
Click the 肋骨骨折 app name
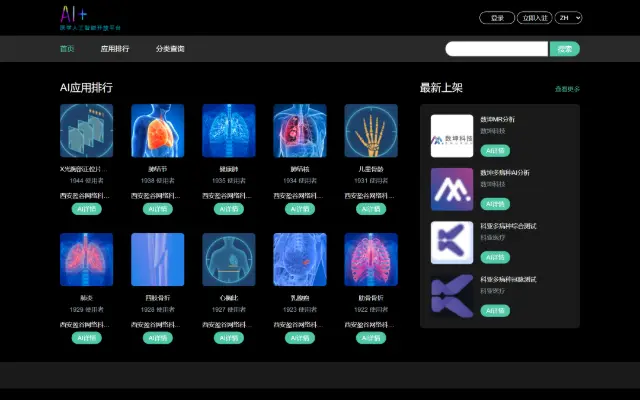click(x=371, y=298)
